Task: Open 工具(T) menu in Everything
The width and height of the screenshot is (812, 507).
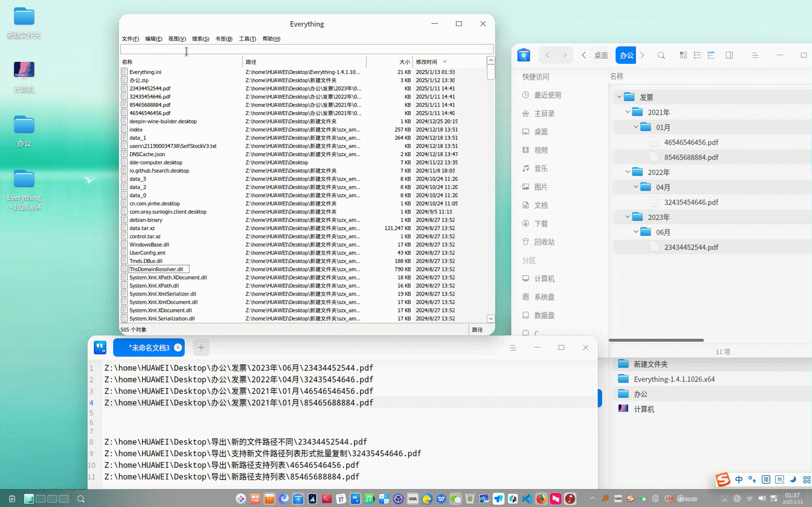Action: (247, 39)
